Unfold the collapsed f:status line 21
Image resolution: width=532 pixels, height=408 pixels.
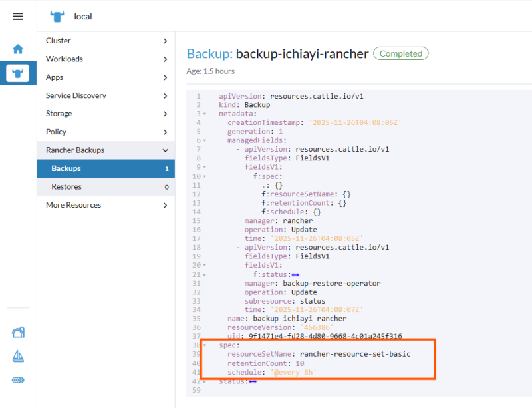click(205, 275)
